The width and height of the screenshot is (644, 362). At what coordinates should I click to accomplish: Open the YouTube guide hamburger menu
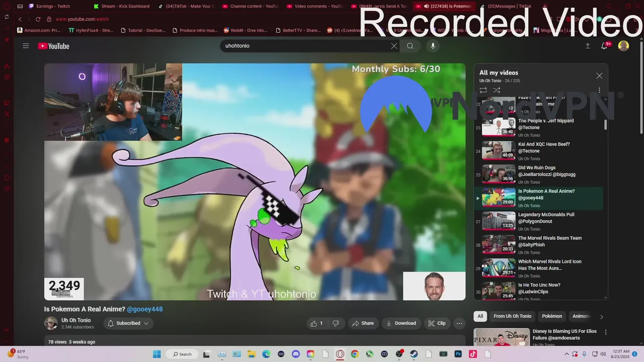pyautogui.click(x=26, y=46)
